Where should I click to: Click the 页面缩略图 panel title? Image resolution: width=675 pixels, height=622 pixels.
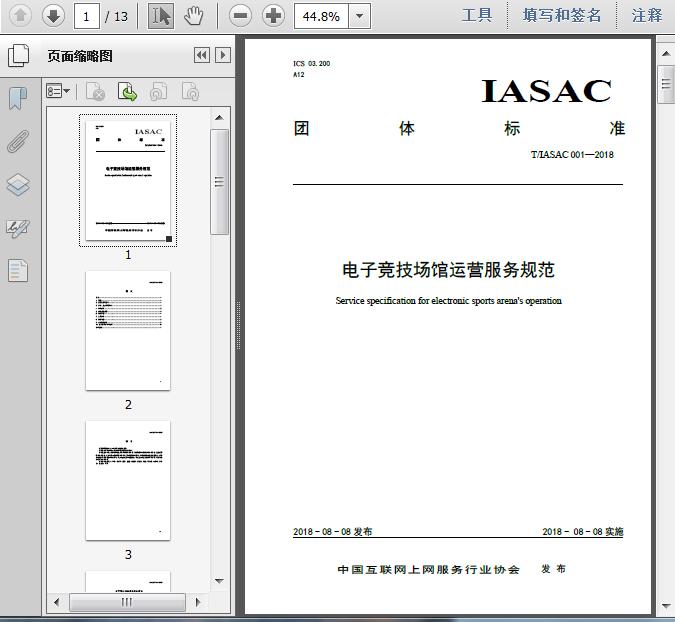(80, 56)
